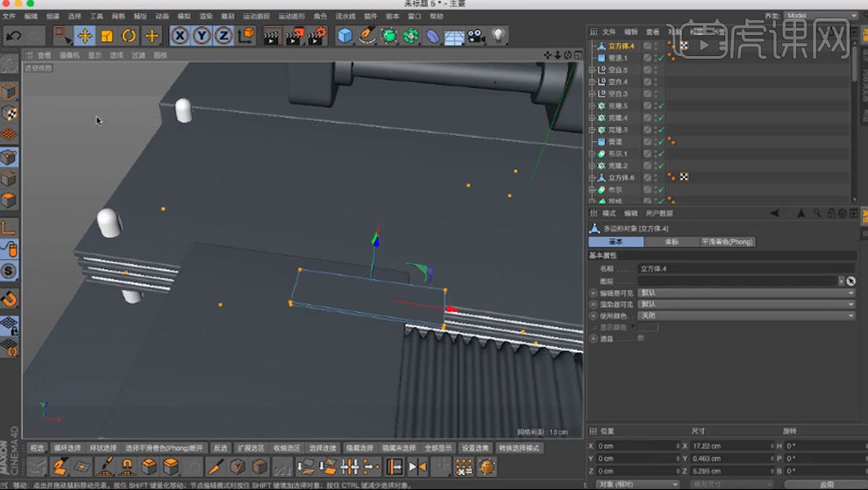Expand the 空白.5 tree item
This screenshot has width=868, height=490.
(592, 70)
